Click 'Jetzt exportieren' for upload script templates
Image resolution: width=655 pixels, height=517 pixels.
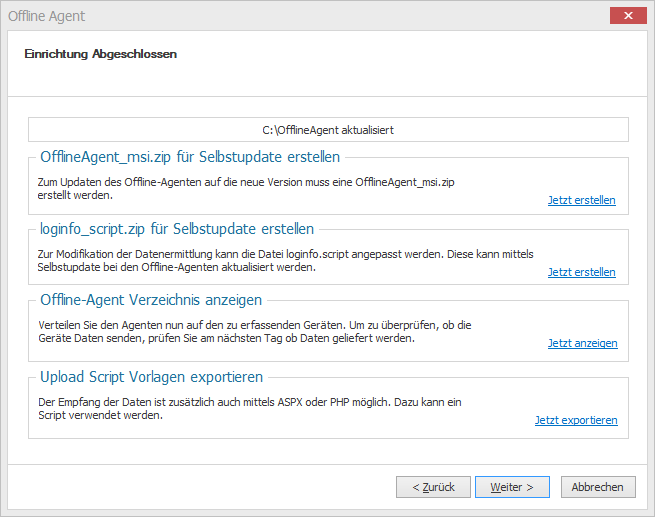click(576, 420)
